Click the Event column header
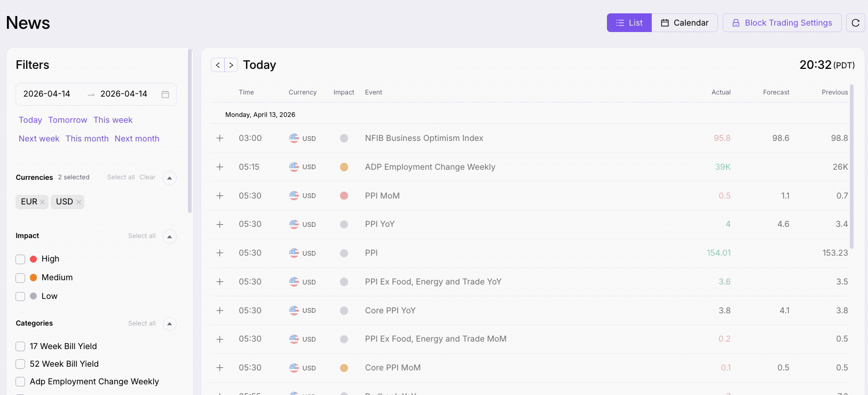Screen dimensions: 868x395 pyautogui.click(x=374, y=92)
